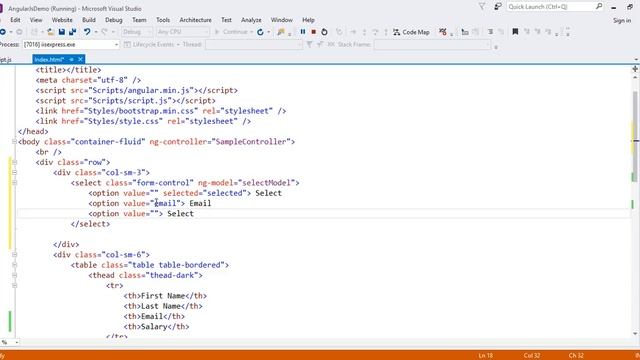Image resolution: width=640 pixels, height=360 pixels.
Task: Open the Any CPU platform dropdown
Action: point(183,32)
